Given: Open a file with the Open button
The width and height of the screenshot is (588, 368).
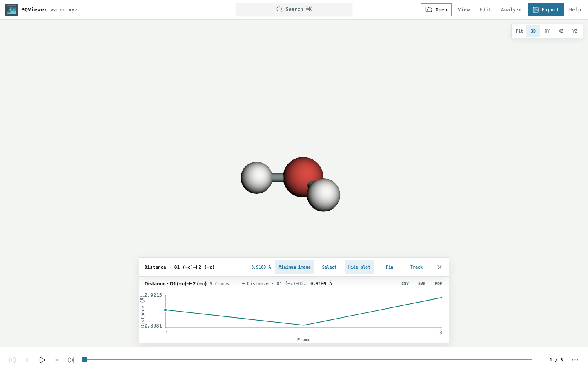Looking at the screenshot, I should tap(436, 10).
